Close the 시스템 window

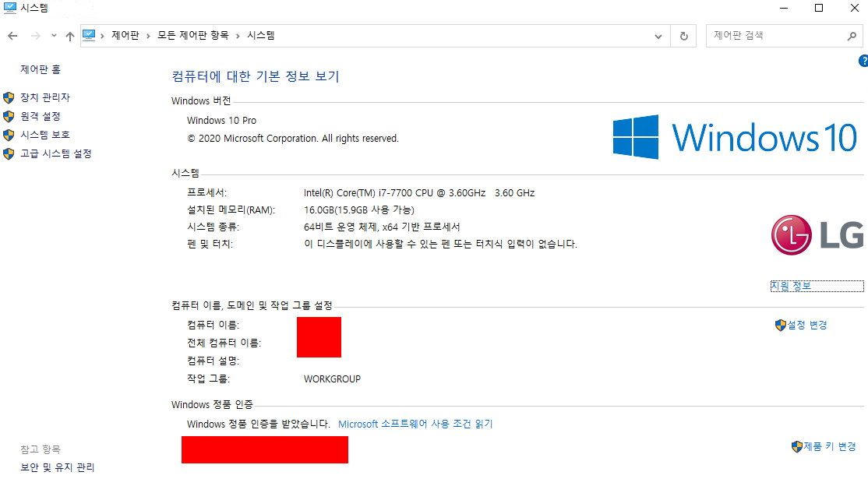(x=854, y=8)
